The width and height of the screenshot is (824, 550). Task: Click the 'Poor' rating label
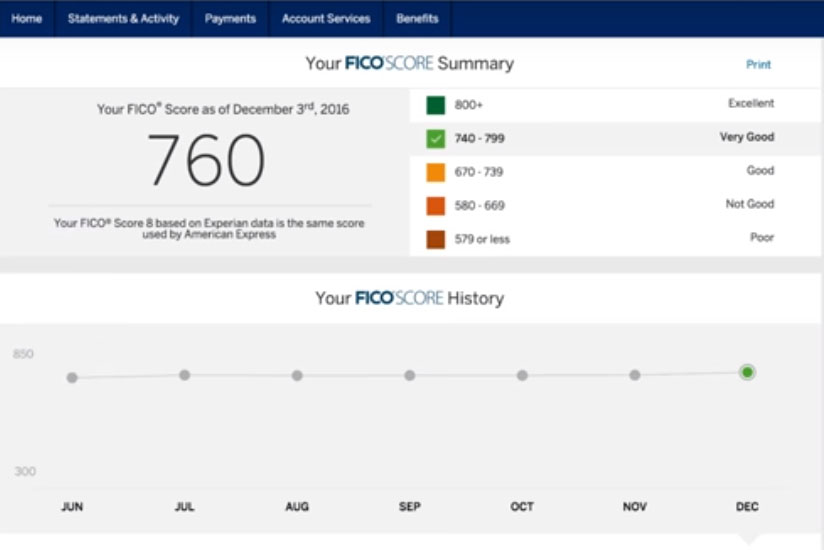coord(762,237)
